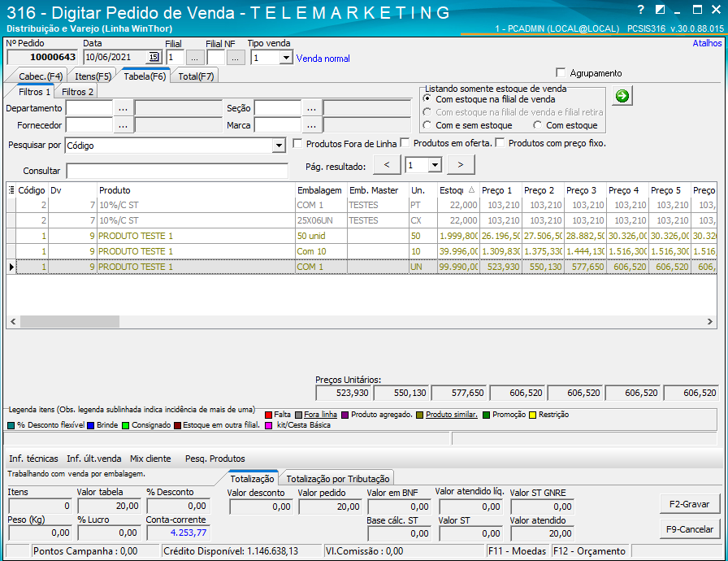Open the Tipo venda dropdown
Viewport: 728px width, 561px height.
coord(285,58)
